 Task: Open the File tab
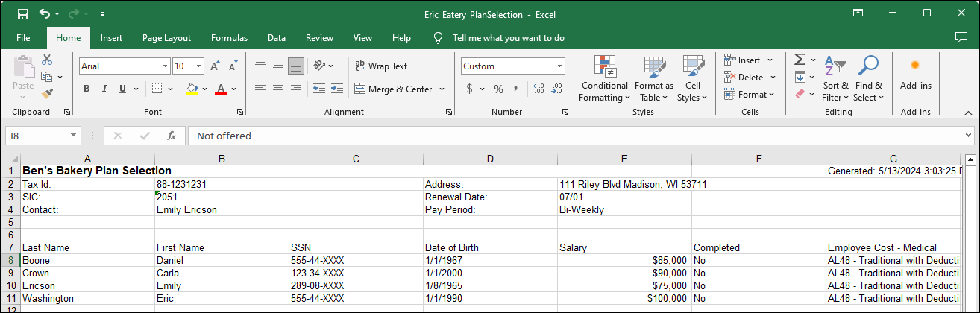(x=23, y=38)
